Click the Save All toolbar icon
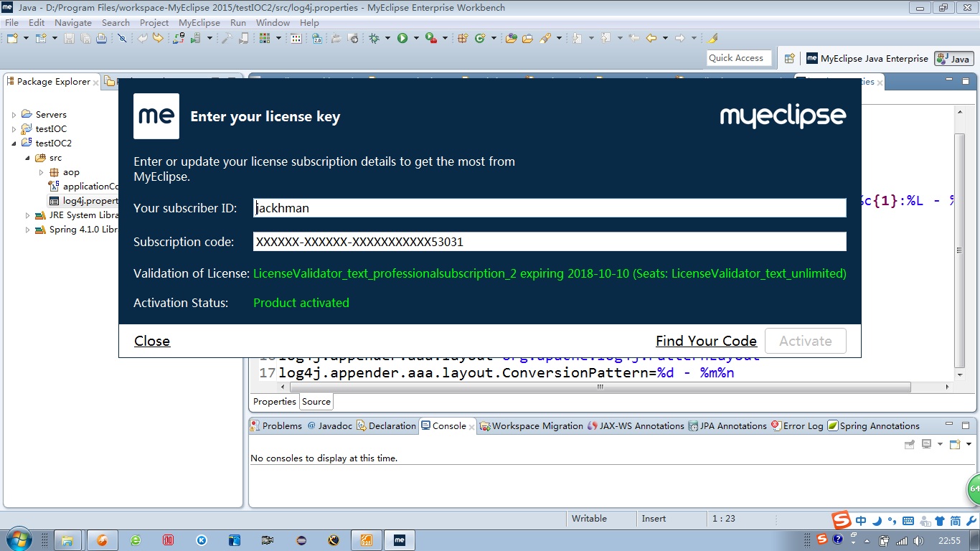Viewport: 980px width, 551px height. coord(85,38)
